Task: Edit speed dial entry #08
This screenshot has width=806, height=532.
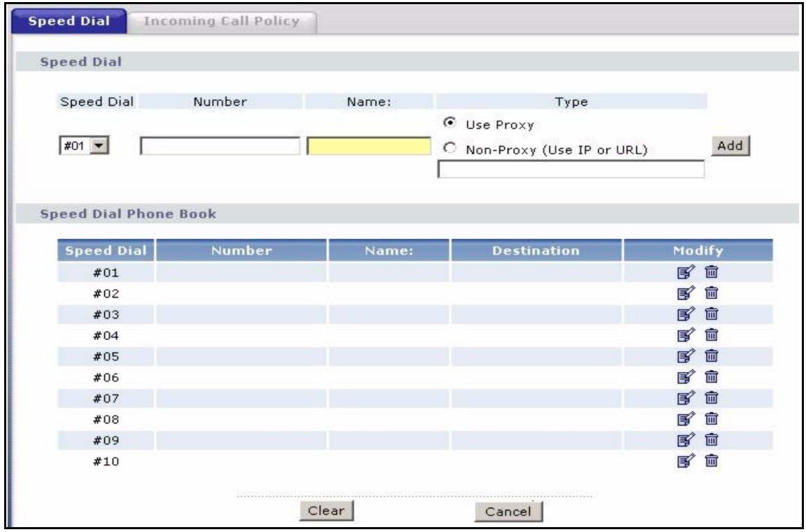Action: (x=686, y=419)
